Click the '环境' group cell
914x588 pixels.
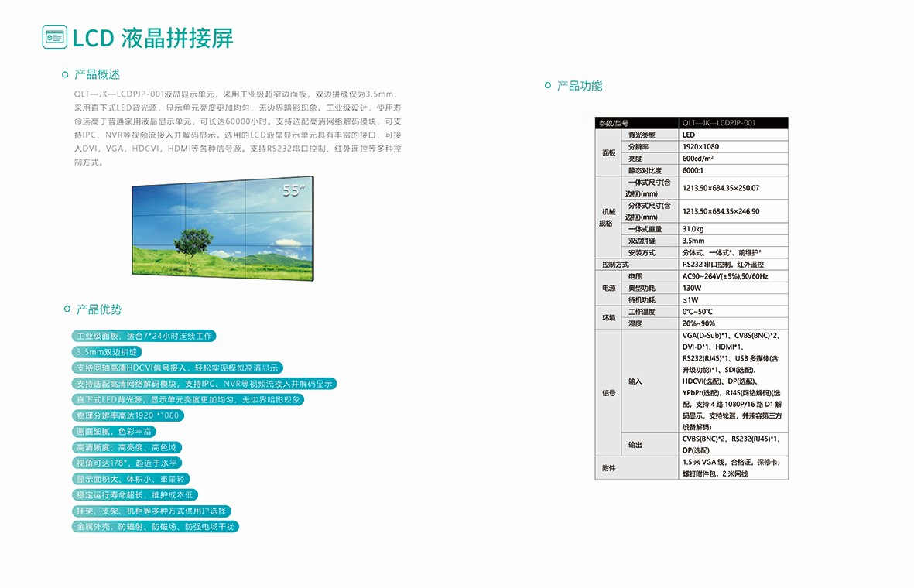[608, 318]
